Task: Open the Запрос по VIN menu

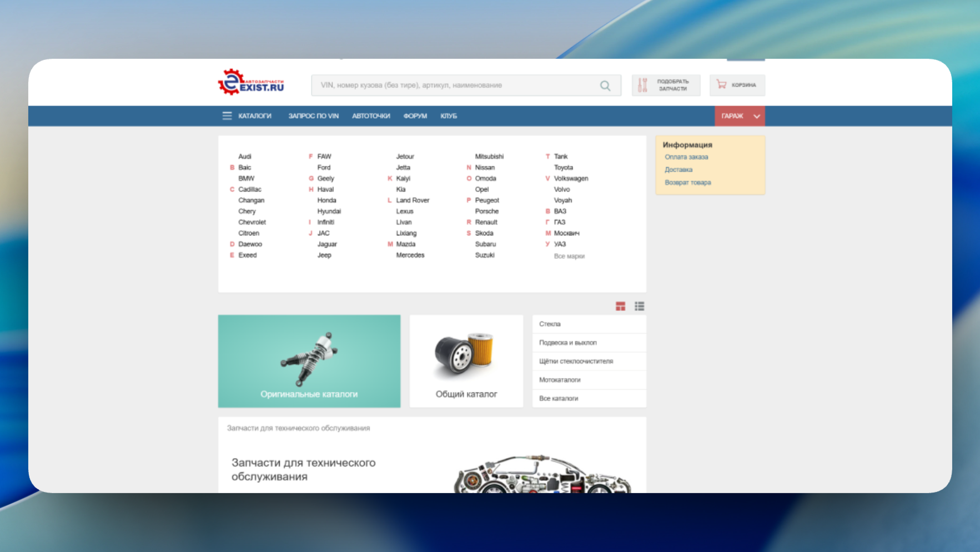Action: pyautogui.click(x=313, y=116)
